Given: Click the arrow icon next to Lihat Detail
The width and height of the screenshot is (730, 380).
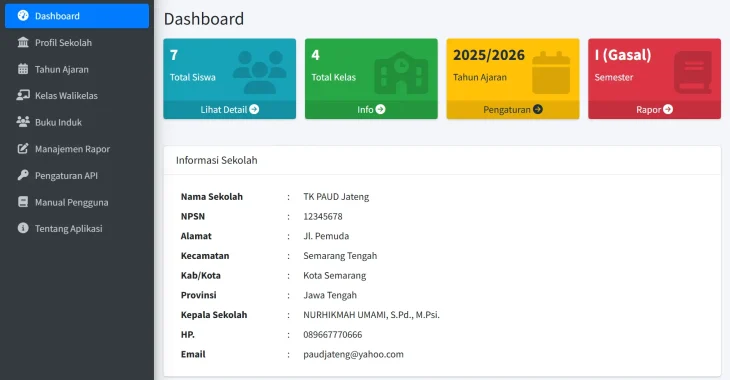Looking at the screenshot, I should pyautogui.click(x=254, y=109).
